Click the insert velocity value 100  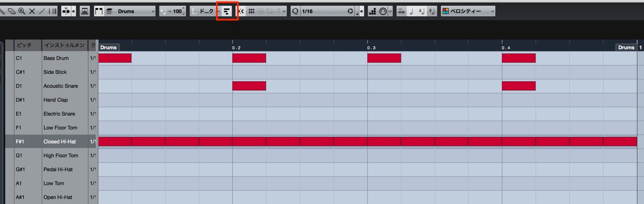[177, 11]
